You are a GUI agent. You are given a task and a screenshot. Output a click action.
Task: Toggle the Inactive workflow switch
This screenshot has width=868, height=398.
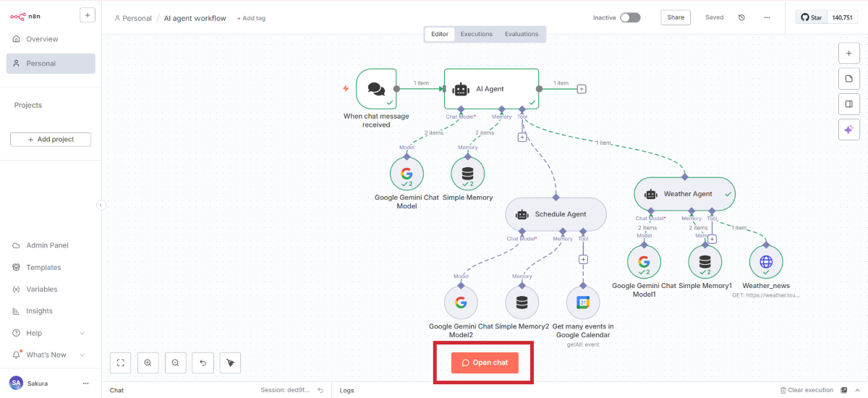629,17
